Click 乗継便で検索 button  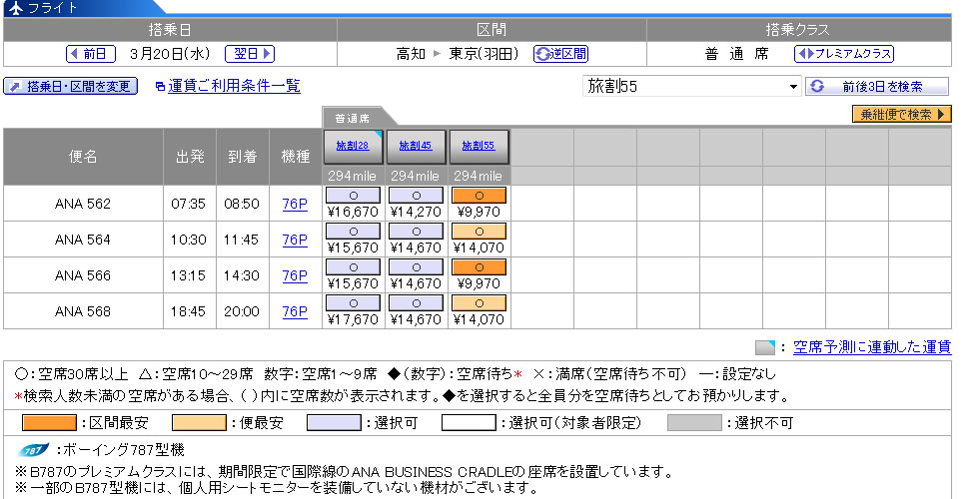click(x=902, y=115)
